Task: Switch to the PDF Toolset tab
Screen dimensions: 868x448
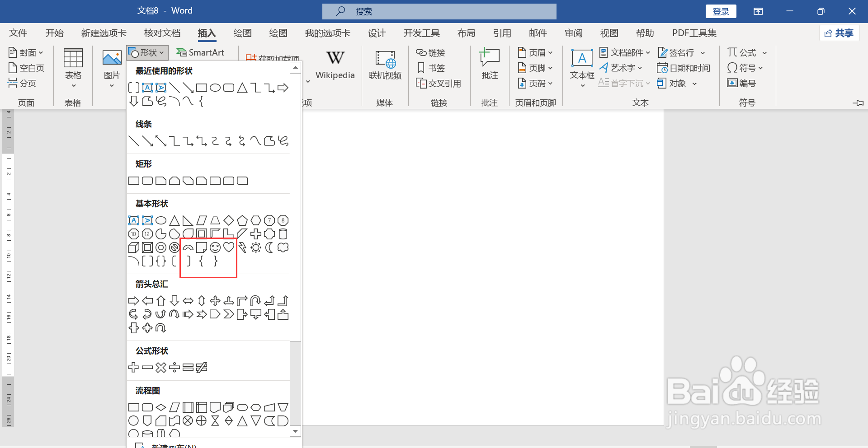Action: coord(694,33)
